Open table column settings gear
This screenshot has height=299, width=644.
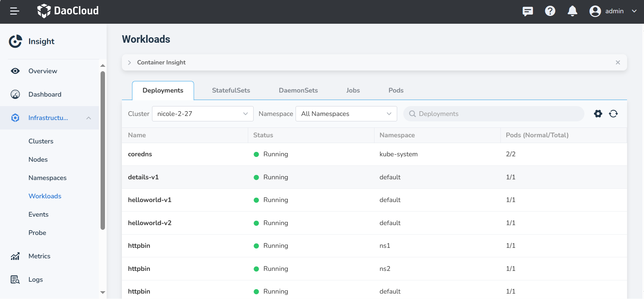(598, 114)
